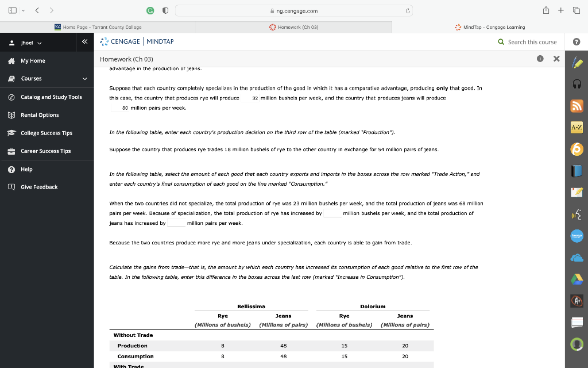588x368 pixels.
Task: Open the Bongo app icon
Action: pos(577,236)
